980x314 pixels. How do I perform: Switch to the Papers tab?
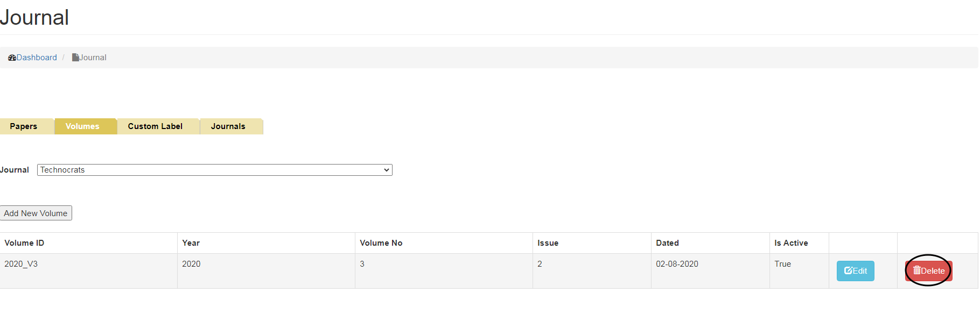24,126
